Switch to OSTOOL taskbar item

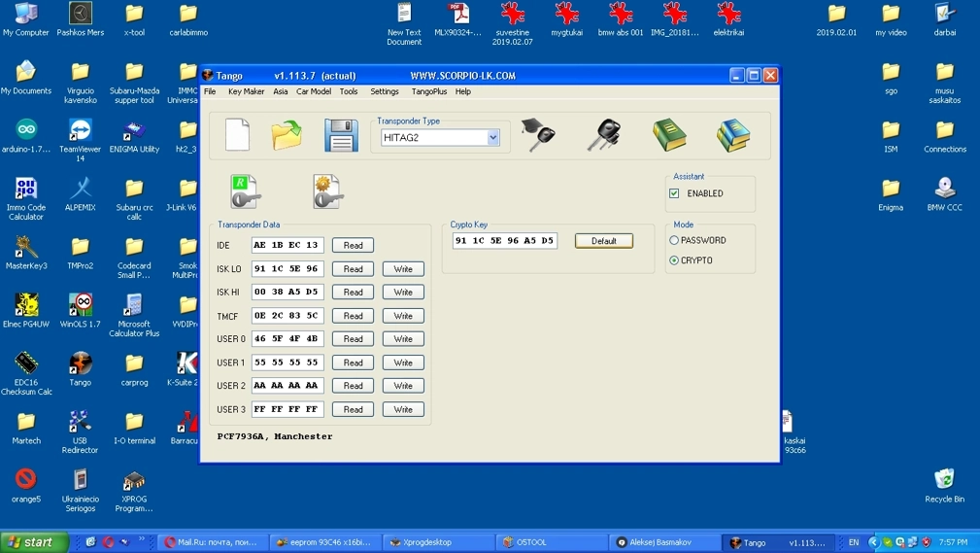click(552, 542)
